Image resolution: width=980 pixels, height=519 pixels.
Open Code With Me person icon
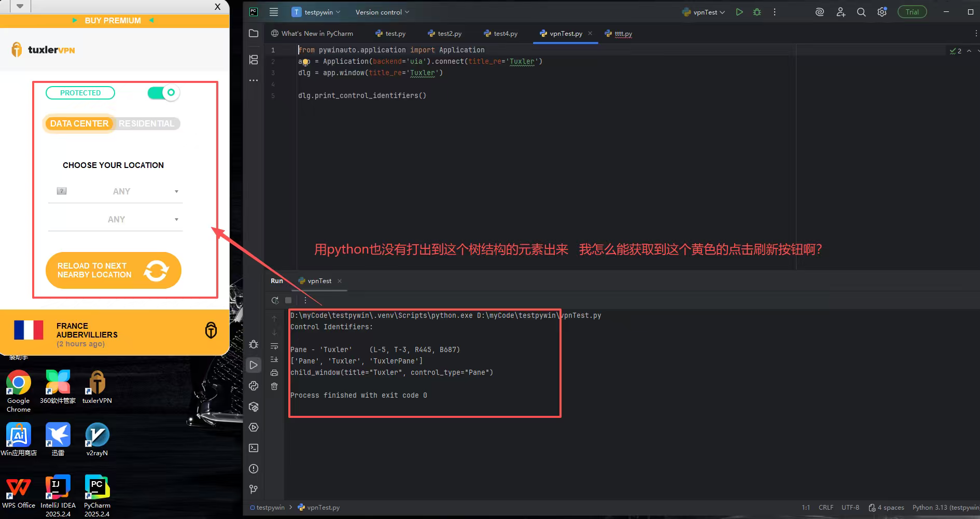coord(841,12)
